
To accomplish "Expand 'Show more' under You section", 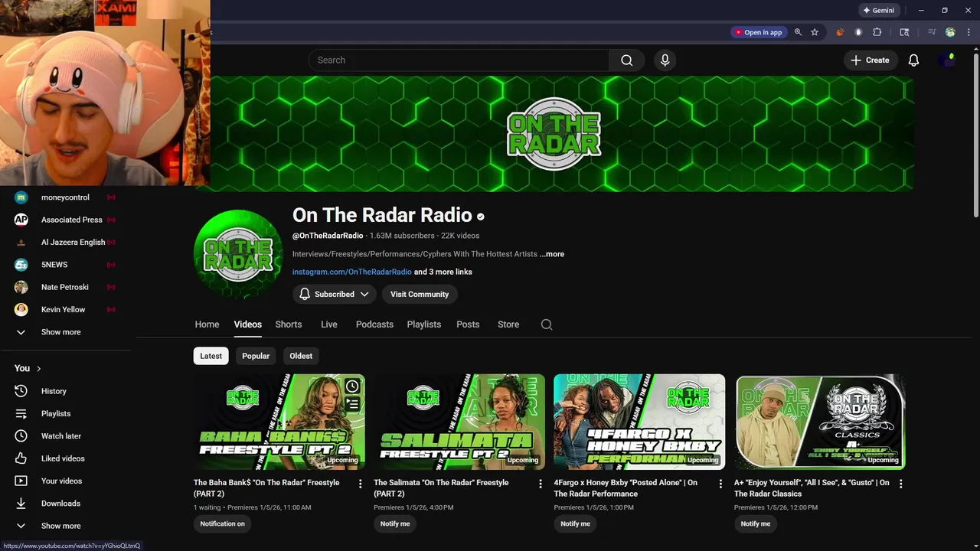I will 66,526.
